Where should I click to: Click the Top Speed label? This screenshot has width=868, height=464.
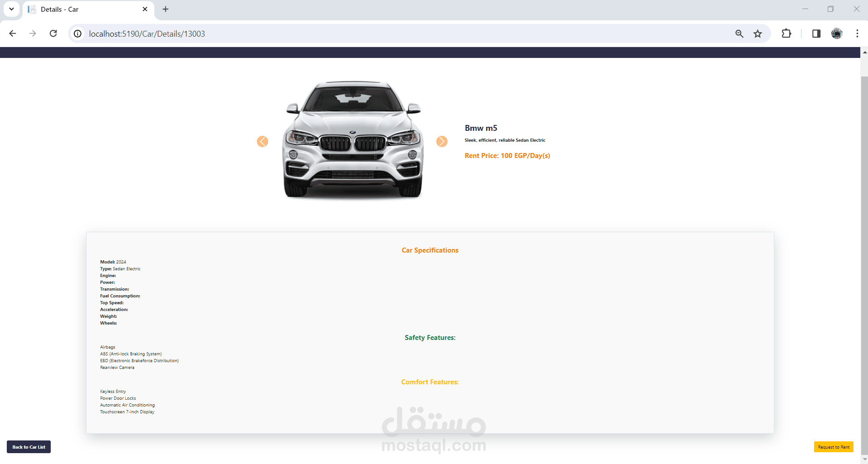point(112,303)
